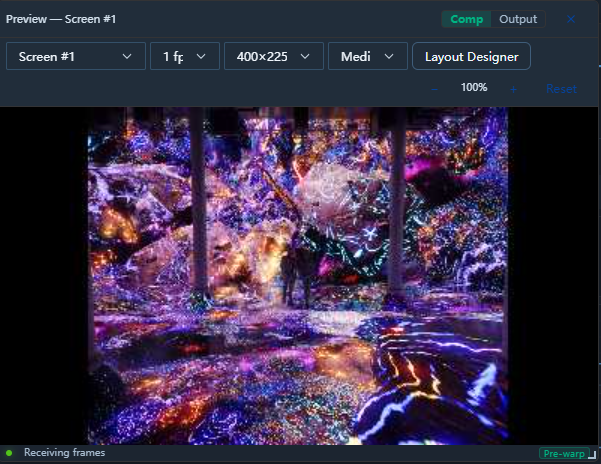Open the frame rate dropdown showing 1 fps
The image size is (601, 464).
185,56
